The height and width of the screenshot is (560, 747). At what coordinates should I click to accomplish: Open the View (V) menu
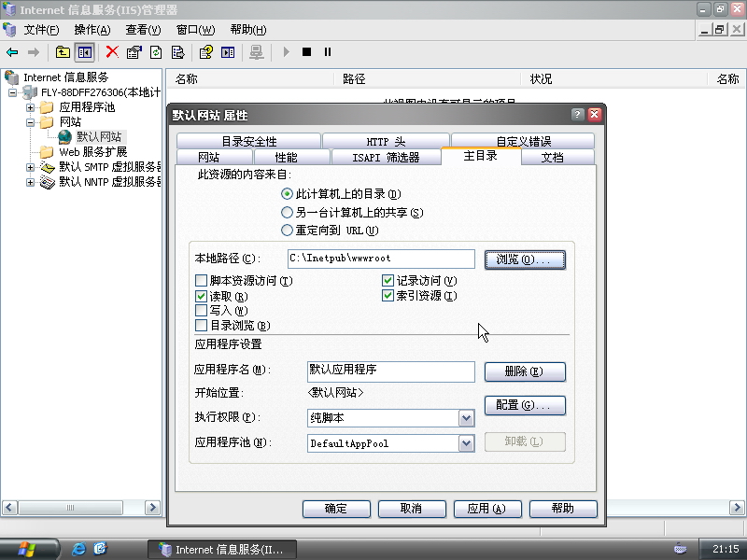pos(143,30)
